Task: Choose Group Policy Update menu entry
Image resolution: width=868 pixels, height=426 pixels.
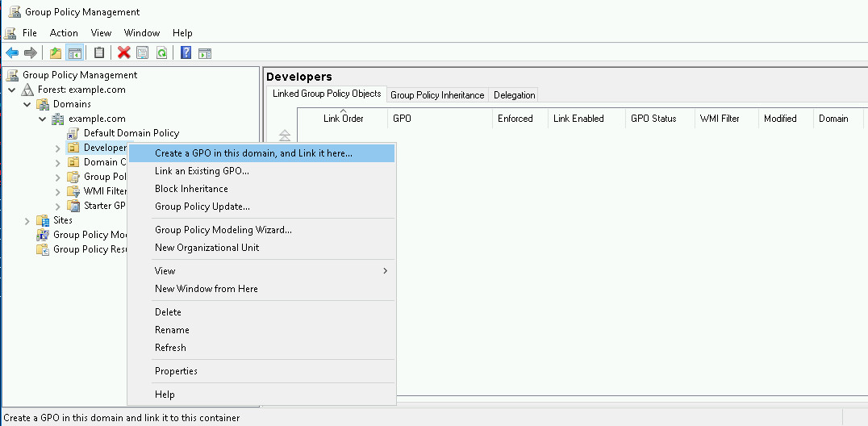Action: [x=261, y=207]
